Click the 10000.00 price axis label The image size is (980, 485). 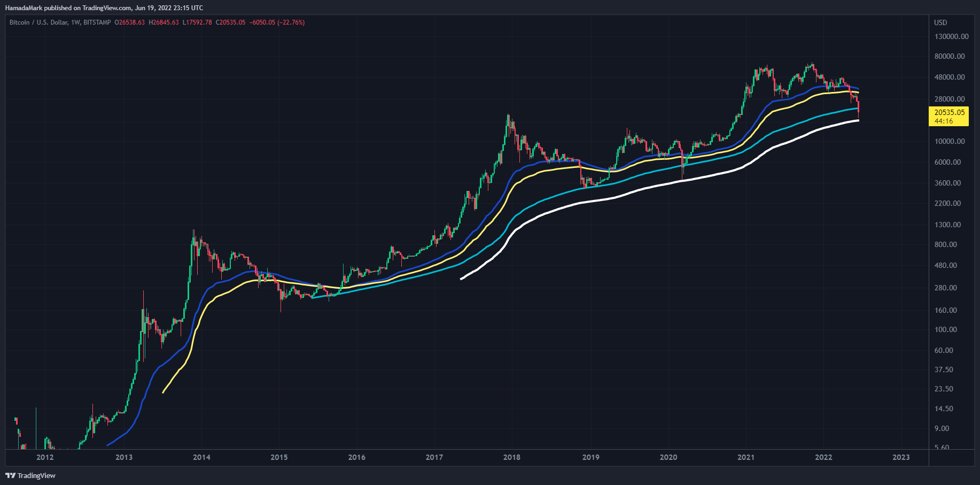coord(950,141)
